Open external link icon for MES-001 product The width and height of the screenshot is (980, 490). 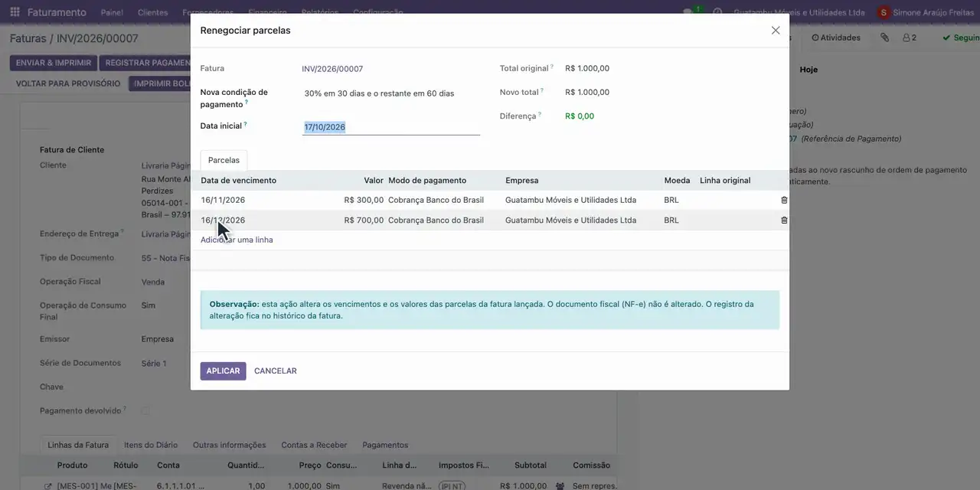(x=48, y=486)
